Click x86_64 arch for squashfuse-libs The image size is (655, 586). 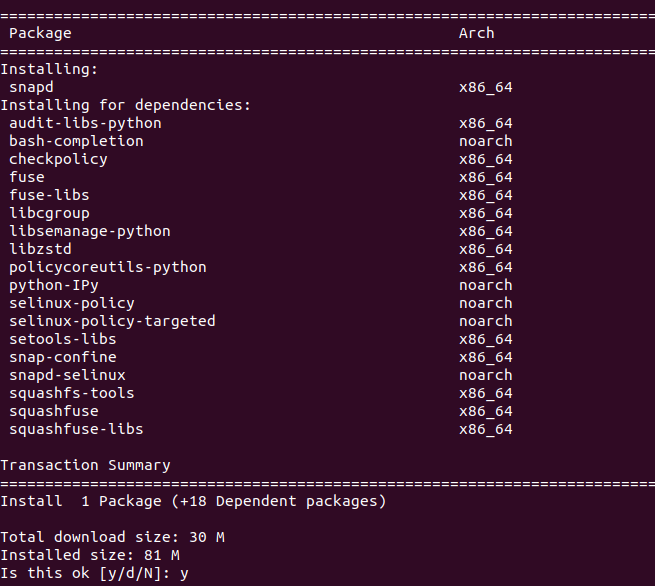(486, 429)
